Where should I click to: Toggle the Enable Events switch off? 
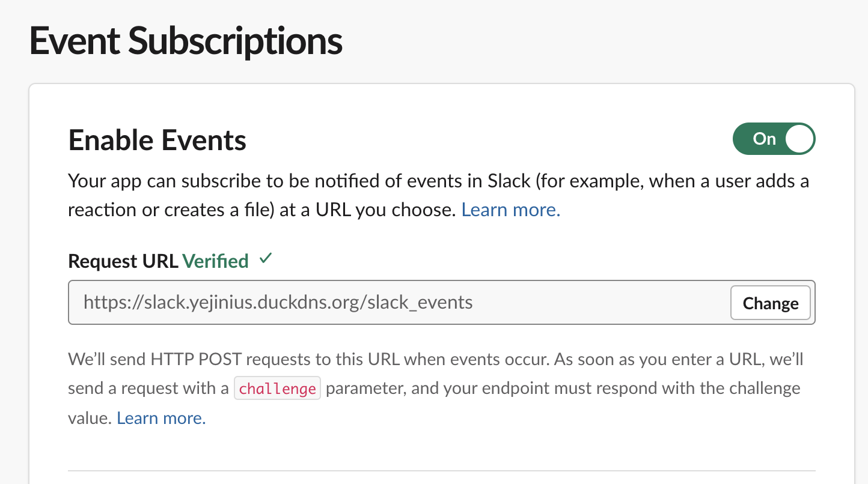774,139
